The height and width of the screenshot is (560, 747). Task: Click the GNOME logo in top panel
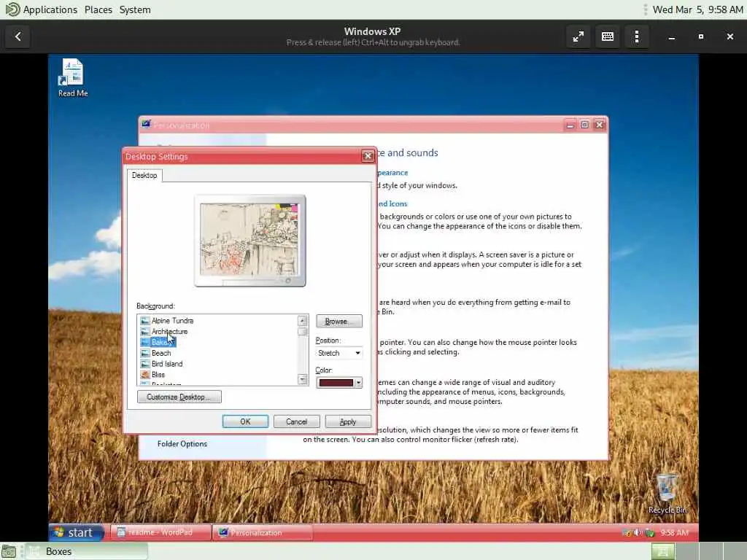(x=12, y=9)
